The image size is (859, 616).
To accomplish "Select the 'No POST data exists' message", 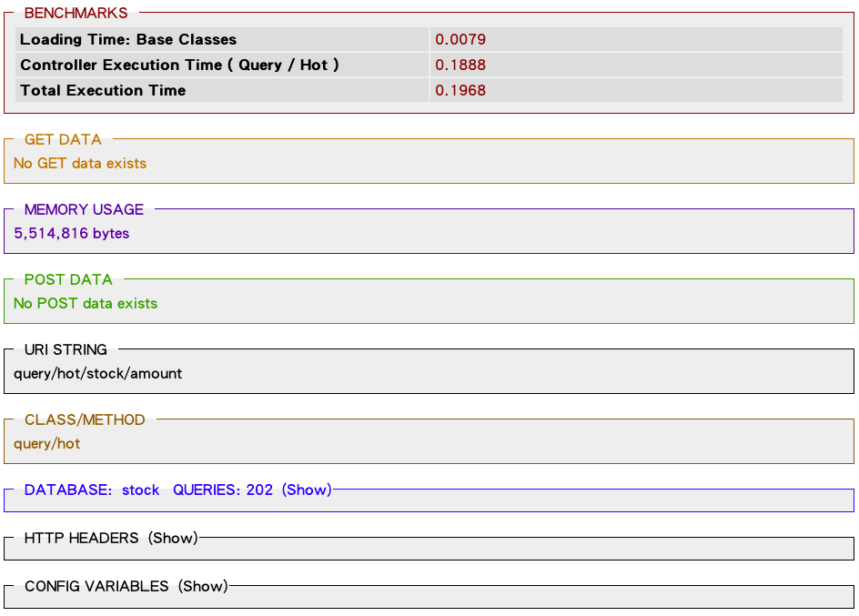I will 86,303.
